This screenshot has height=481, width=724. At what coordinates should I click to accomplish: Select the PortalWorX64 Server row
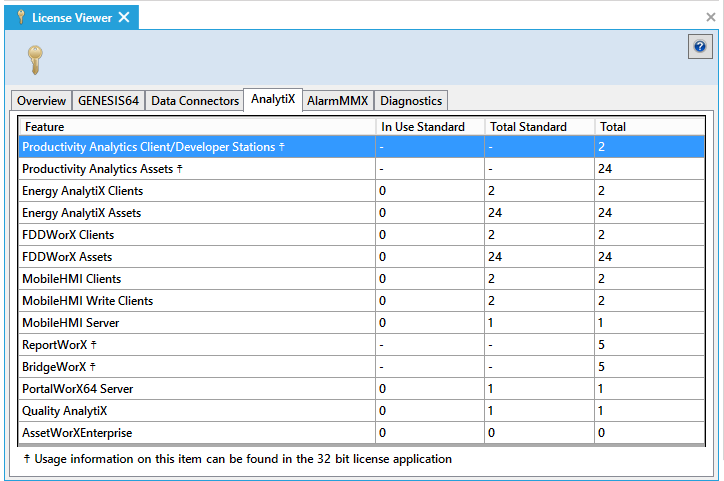coord(78,389)
